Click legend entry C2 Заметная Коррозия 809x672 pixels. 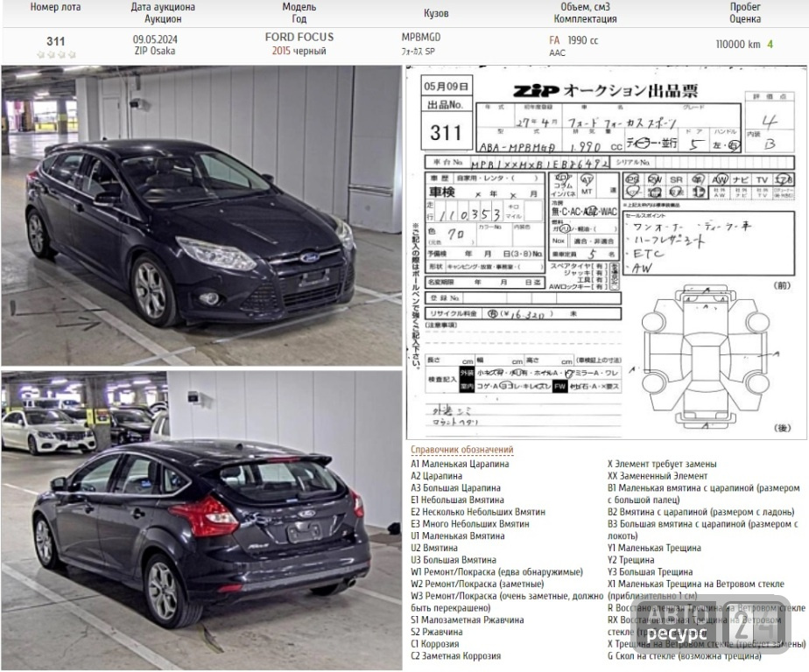point(455,656)
